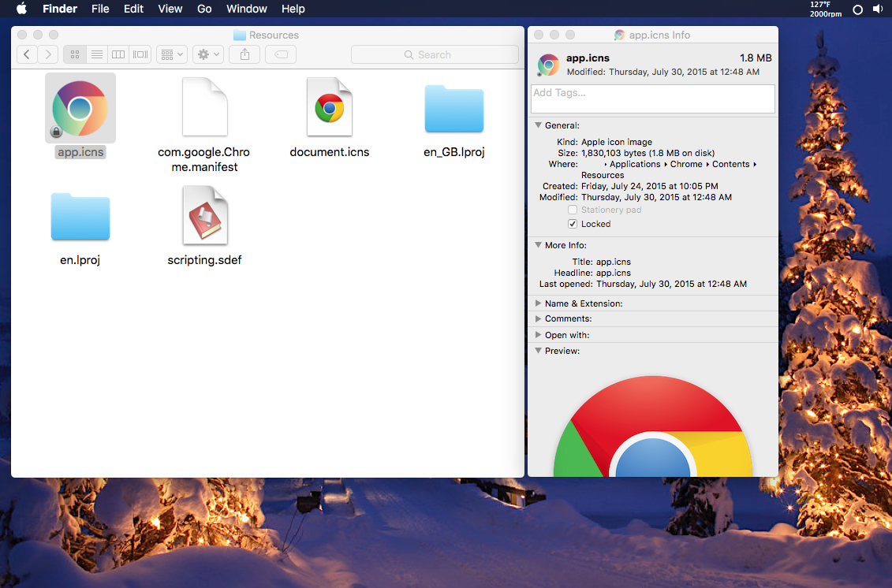The height and width of the screenshot is (588, 892).
Task: Collapse the More Info section
Action: [538, 245]
